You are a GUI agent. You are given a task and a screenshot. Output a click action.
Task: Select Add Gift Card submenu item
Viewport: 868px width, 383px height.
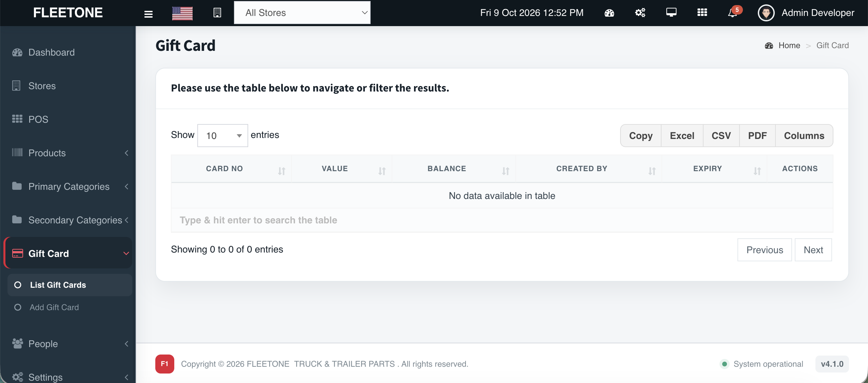point(54,307)
